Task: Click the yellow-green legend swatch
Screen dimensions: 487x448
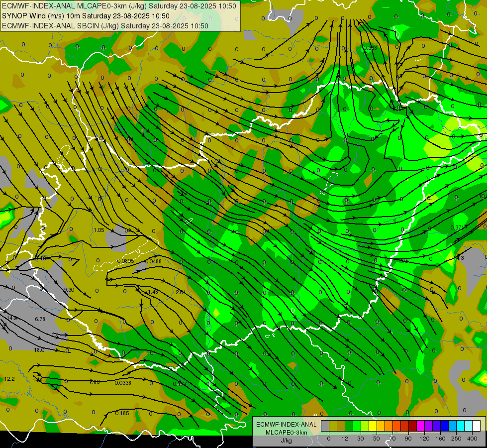Action: [365, 426]
